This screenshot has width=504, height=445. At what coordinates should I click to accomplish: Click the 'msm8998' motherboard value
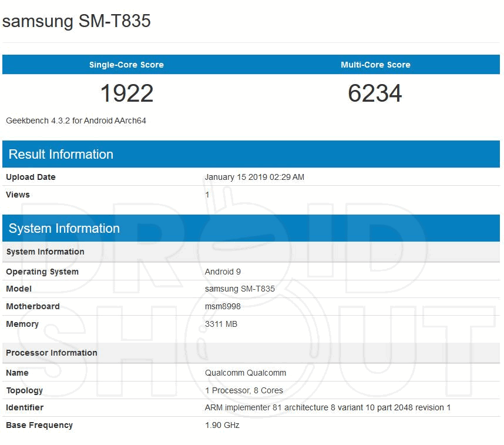click(223, 306)
